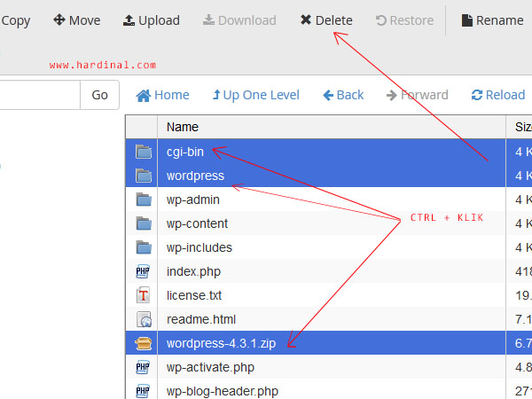Open the Move toolbar action
The height and width of the screenshot is (399, 532).
coord(76,20)
